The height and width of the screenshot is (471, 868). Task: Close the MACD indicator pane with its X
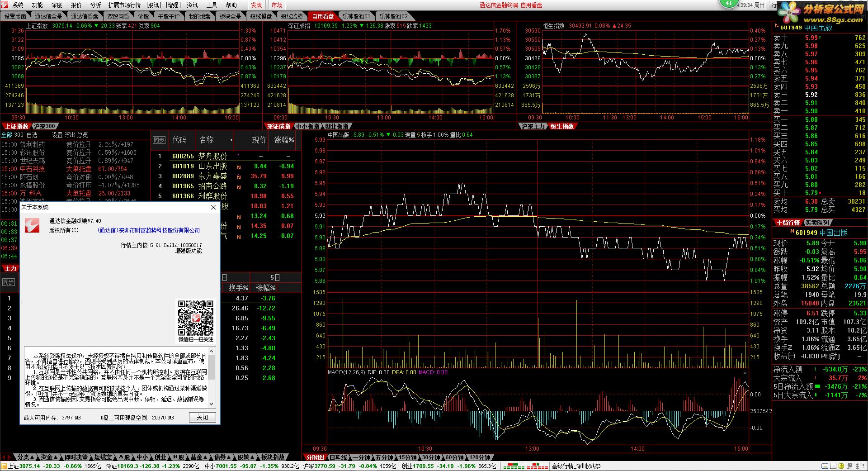tap(745, 372)
